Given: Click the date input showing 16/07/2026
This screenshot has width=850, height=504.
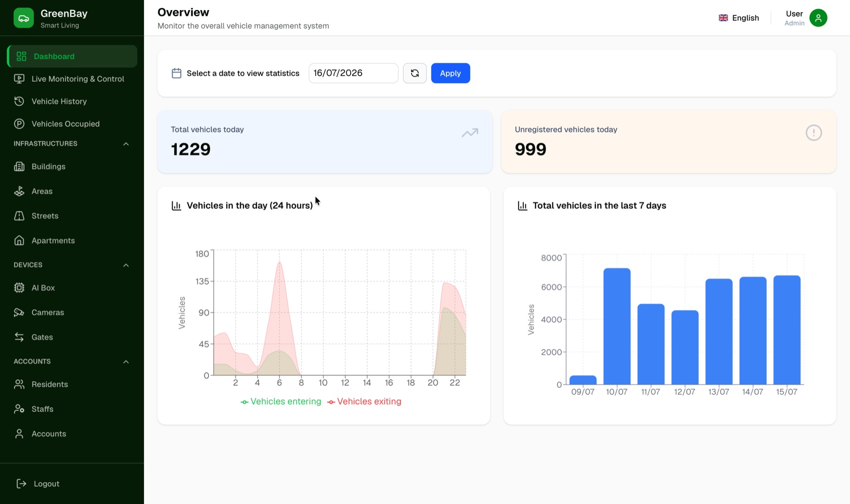Looking at the screenshot, I should (x=353, y=73).
